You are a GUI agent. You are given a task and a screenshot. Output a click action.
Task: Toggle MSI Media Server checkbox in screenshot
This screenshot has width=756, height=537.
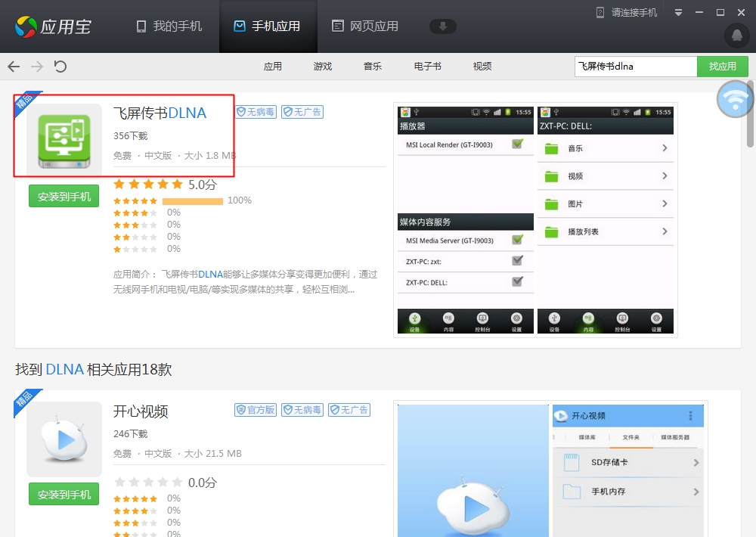click(x=517, y=240)
